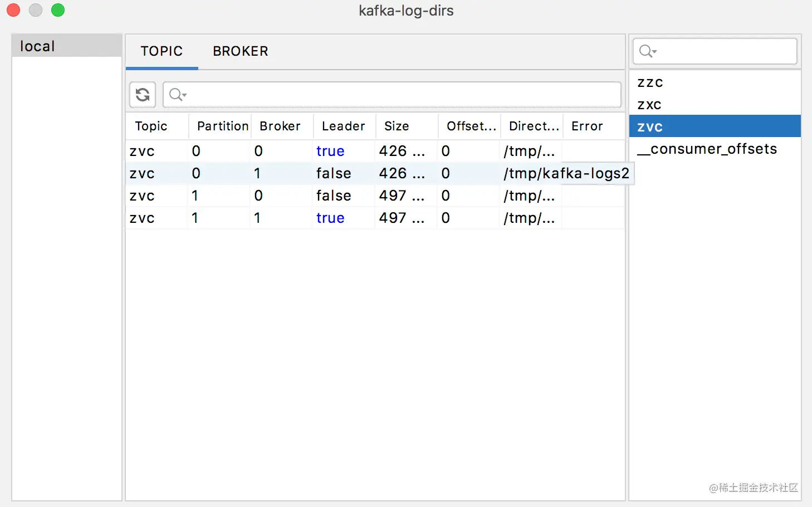
Task: Click the refresh icon button
Action: (x=143, y=95)
